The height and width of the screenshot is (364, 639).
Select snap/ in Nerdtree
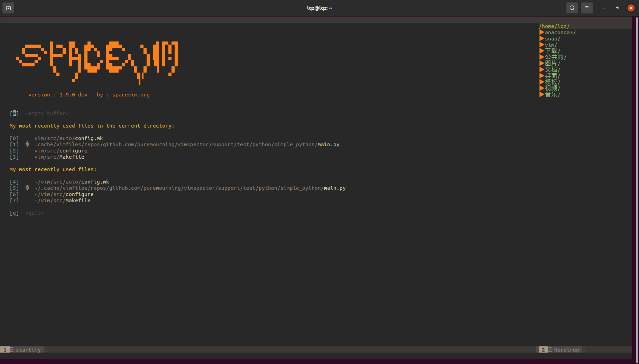[x=553, y=39]
